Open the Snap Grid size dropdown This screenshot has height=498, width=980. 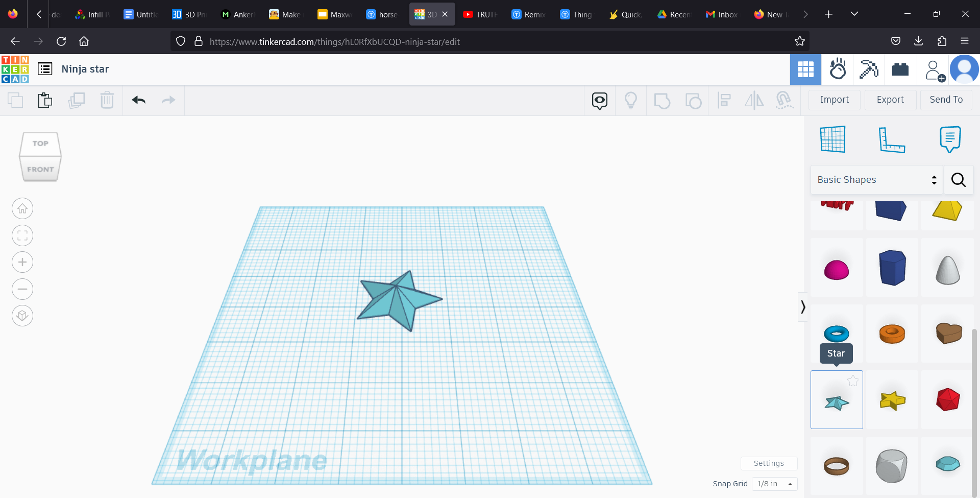[773, 484]
